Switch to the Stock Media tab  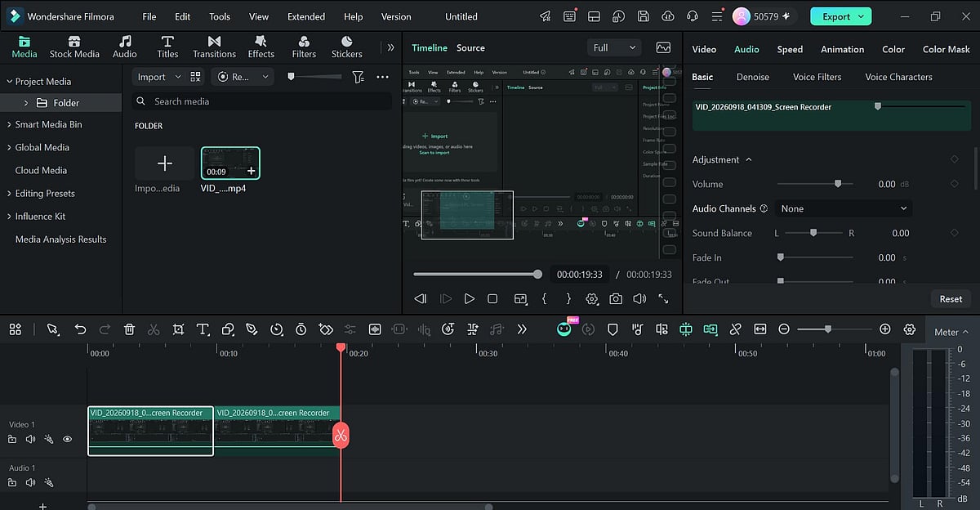point(74,47)
